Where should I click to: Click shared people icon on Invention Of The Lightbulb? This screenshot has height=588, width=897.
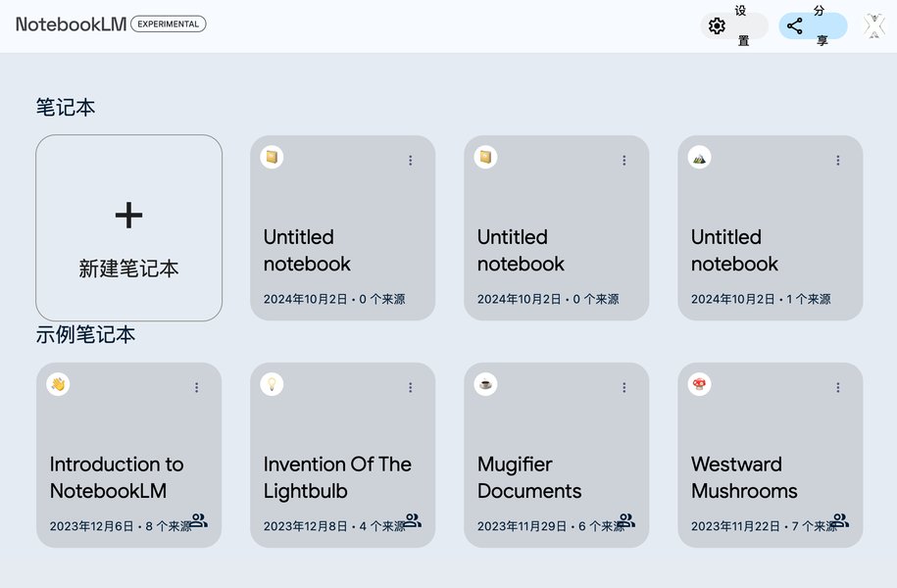pos(413,520)
